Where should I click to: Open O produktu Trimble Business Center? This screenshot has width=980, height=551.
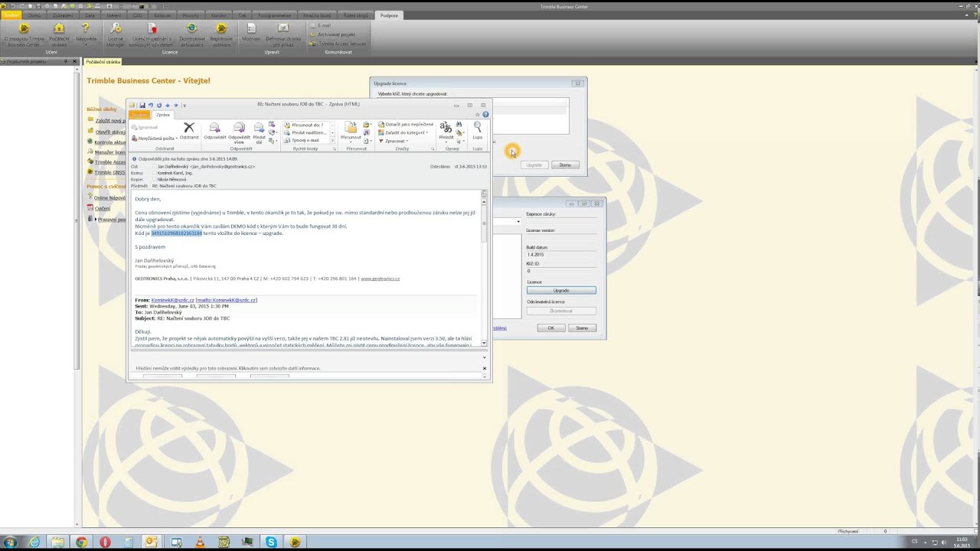(x=24, y=34)
